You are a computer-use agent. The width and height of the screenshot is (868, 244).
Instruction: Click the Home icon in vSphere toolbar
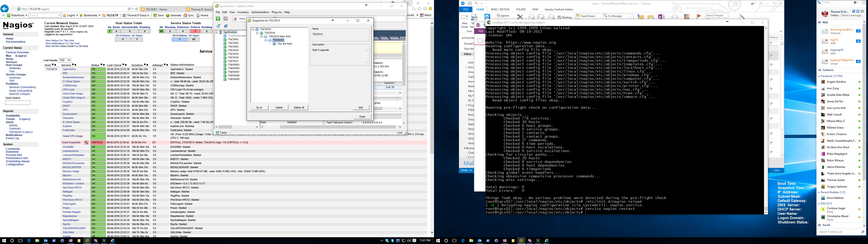point(235,19)
